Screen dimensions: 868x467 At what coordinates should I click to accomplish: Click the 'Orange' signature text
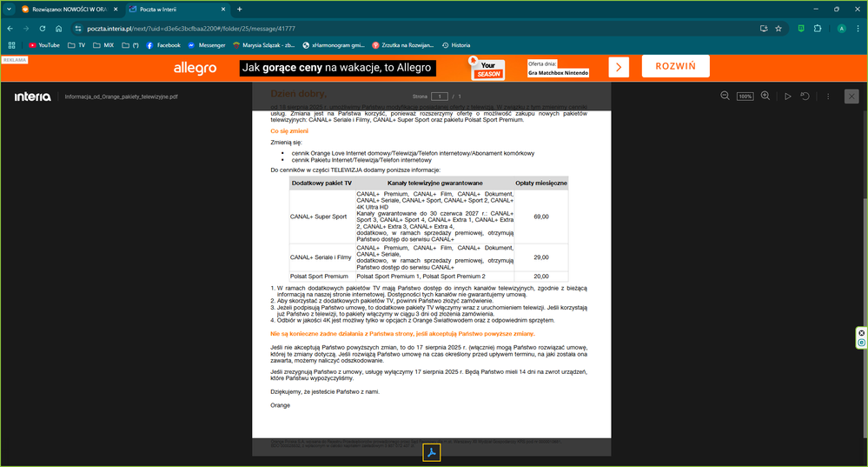coord(280,405)
